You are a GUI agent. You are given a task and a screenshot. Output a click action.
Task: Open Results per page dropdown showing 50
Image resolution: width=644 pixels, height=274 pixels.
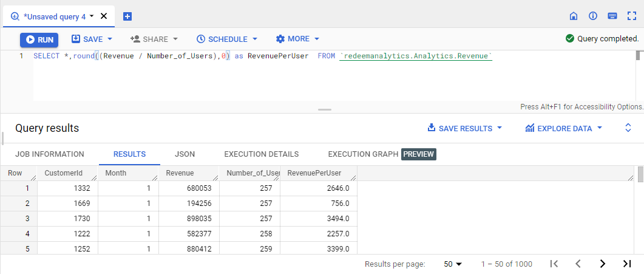453,264
